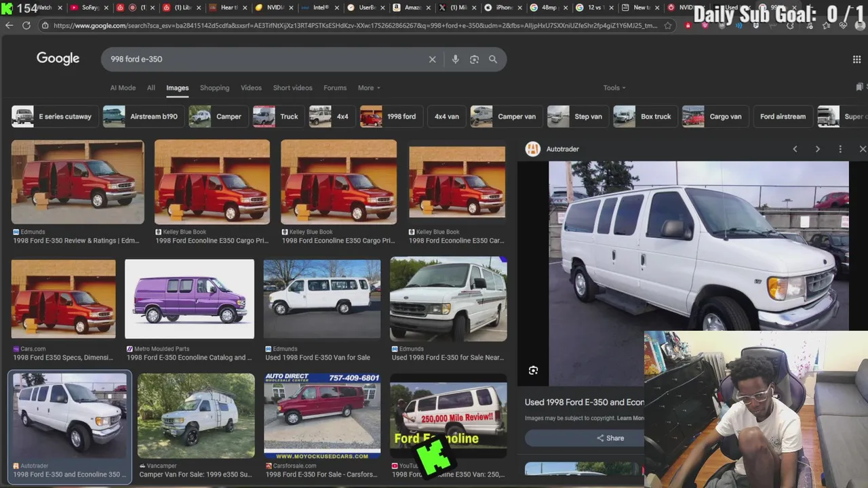Open the YouTube 250,000 Mile Review thumbnail

tap(448, 415)
